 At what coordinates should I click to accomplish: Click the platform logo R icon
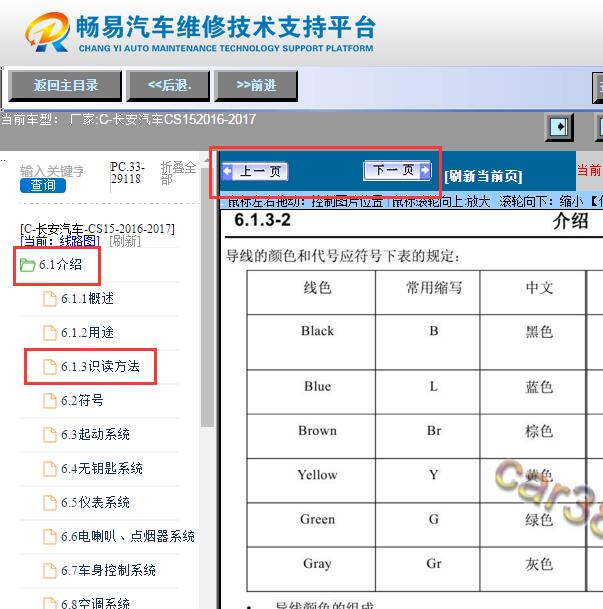point(47,32)
